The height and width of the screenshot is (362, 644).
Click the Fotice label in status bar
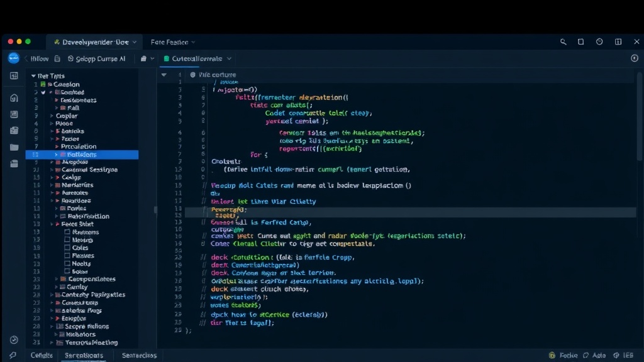569,356
